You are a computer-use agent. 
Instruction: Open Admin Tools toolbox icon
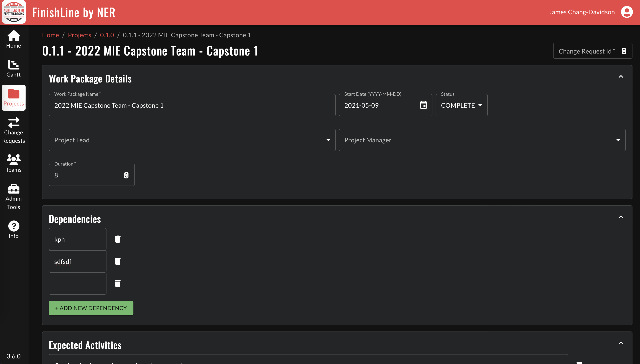click(x=13, y=189)
